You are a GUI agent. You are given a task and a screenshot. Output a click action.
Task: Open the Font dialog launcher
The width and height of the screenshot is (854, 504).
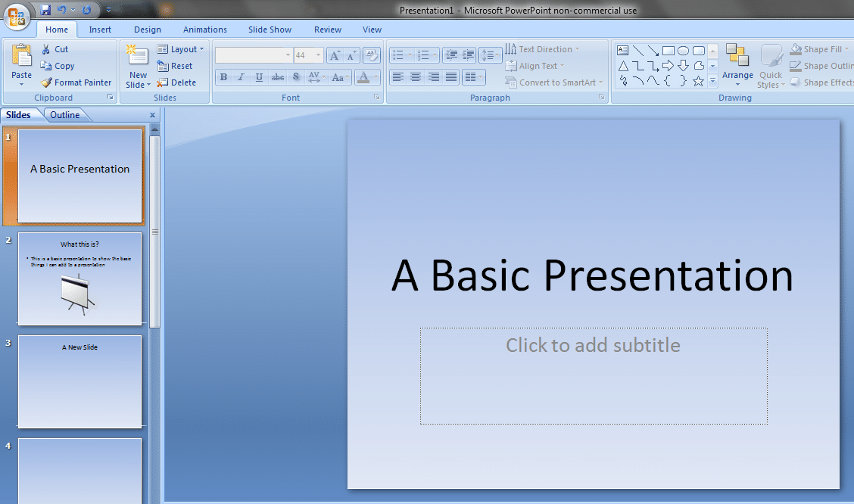click(x=376, y=97)
